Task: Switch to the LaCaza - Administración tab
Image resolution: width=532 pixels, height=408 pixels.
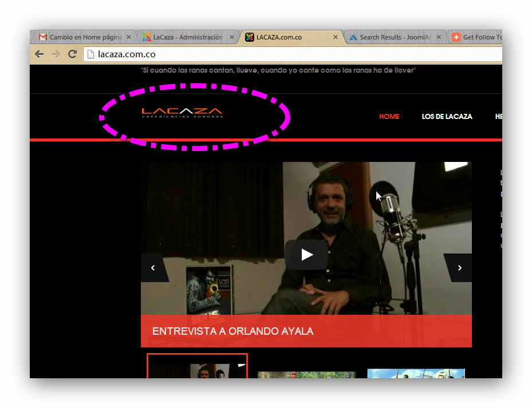Action: tap(188, 37)
